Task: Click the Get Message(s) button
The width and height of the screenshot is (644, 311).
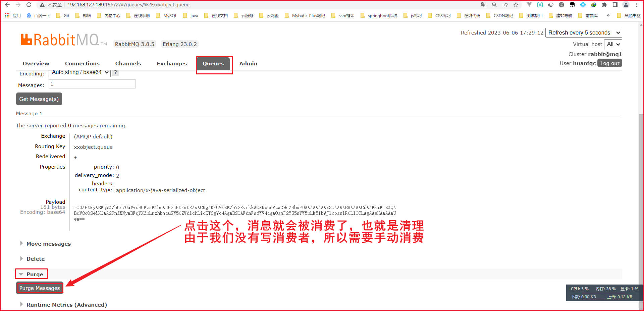Action: coord(39,99)
